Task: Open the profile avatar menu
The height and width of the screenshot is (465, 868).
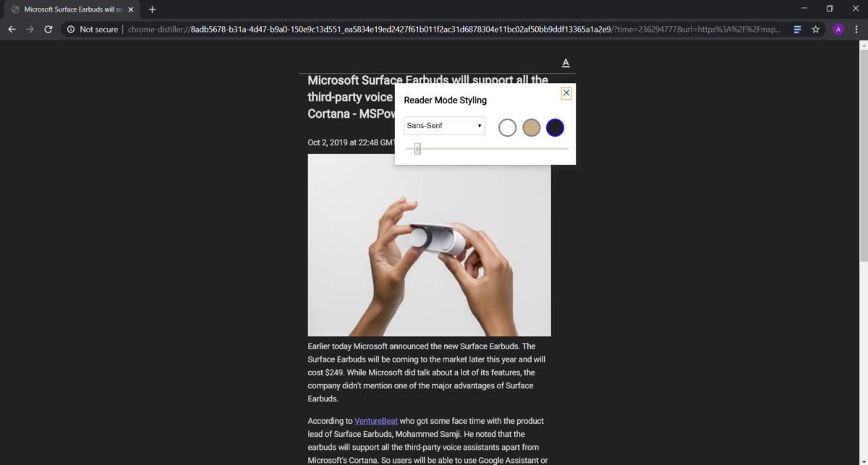Action: pos(838,29)
